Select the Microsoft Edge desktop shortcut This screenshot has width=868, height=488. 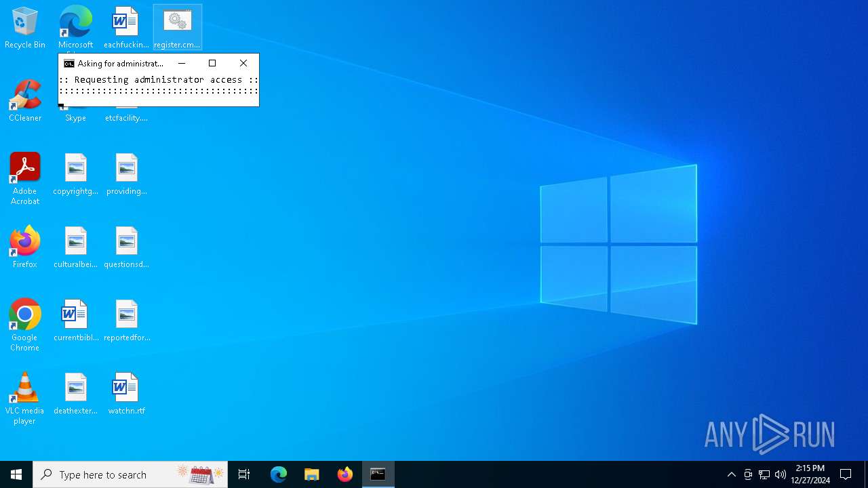coord(75,28)
